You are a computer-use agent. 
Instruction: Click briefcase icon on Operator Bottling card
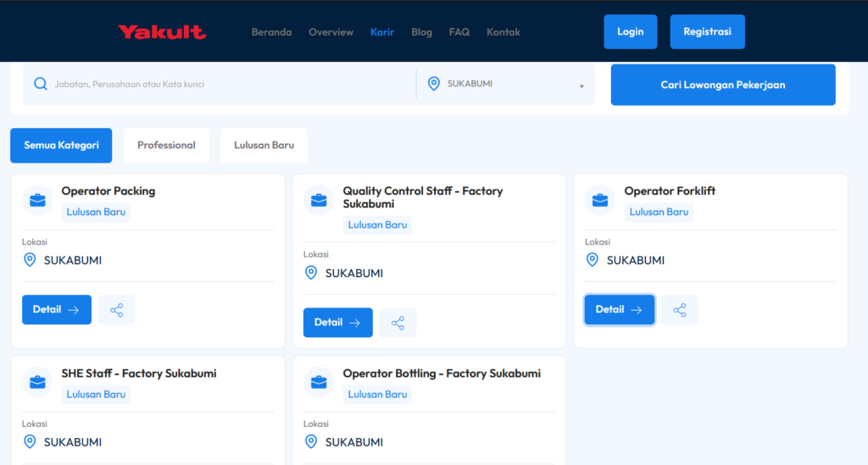pyautogui.click(x=319, y=382)
